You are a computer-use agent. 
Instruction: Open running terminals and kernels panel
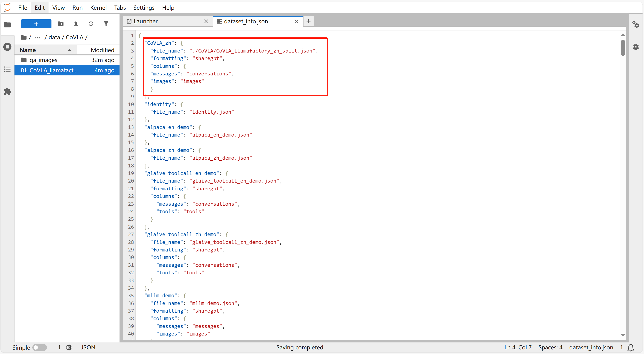tap(8, 47)
